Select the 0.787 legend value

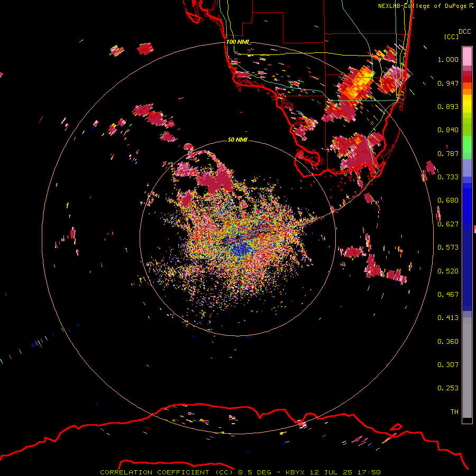click(x=448, y=153)
